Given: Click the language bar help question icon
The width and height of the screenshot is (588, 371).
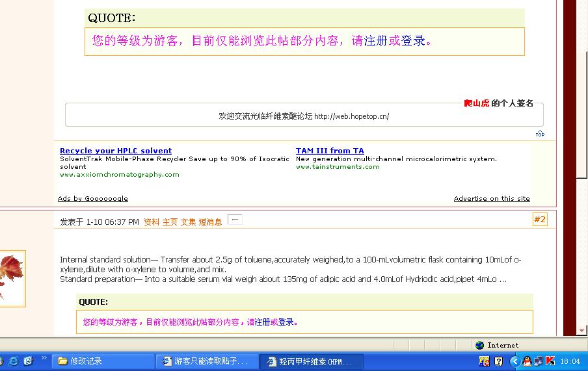Looking at the screenshot, I should pyautogui.click(x=498, y=361).
